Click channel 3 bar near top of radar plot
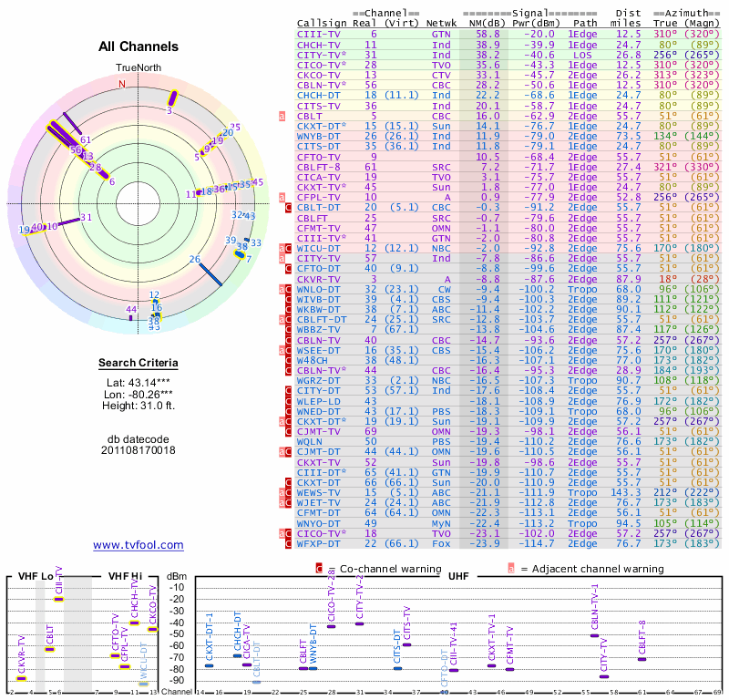The image size is (729, 700). pyautogui.click(x=173, y=98)
